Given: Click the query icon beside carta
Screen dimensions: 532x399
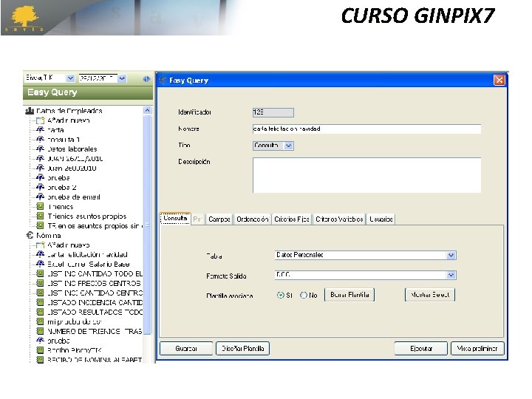Looking at the screenshot, I should (x=40, y=129).
